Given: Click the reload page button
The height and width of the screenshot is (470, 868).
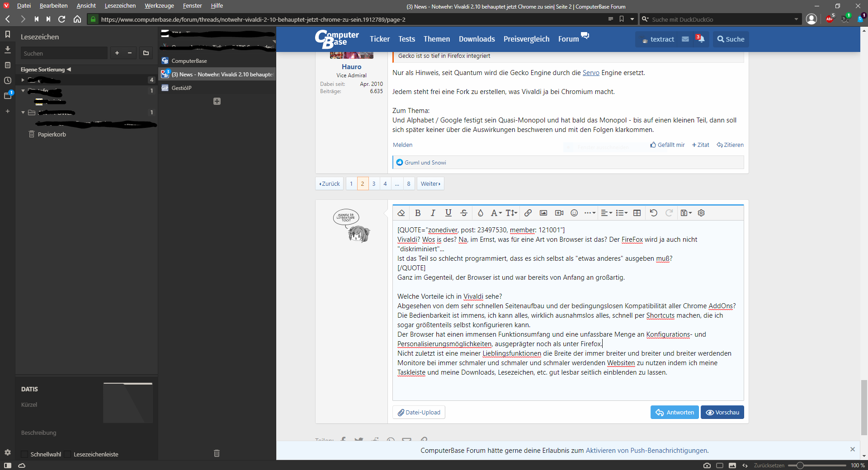Looking at the screenshot, I should click(62, 19).
